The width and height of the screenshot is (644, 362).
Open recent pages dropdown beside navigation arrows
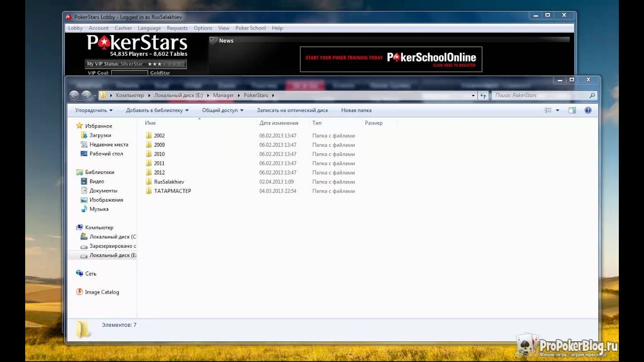click(x=95, y=96)
